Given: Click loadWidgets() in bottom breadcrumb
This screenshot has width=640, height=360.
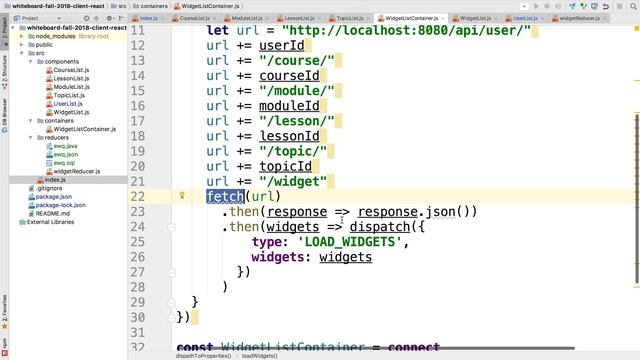Looking at the screenshot, I should [x=260, y=356].
